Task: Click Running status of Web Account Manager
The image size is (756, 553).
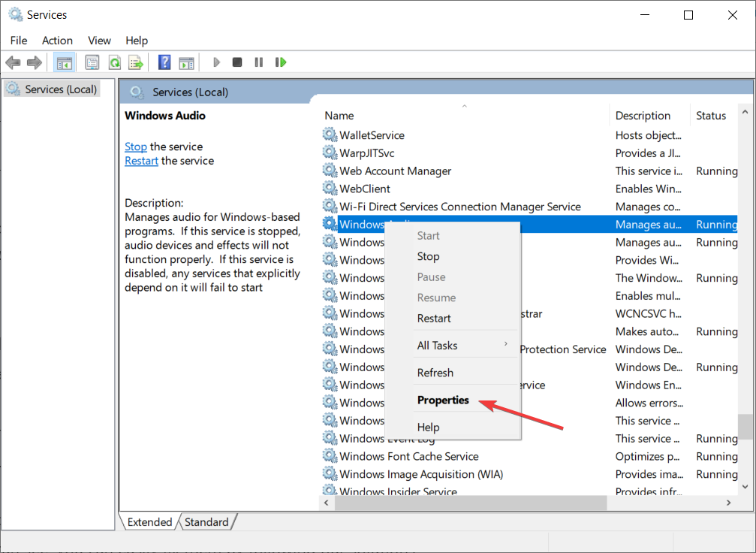Action: pyautogui.click(x=716, y=171)
